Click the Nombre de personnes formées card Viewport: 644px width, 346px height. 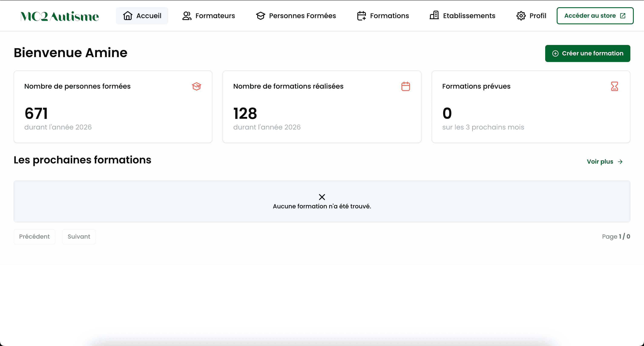pos(113,107)
